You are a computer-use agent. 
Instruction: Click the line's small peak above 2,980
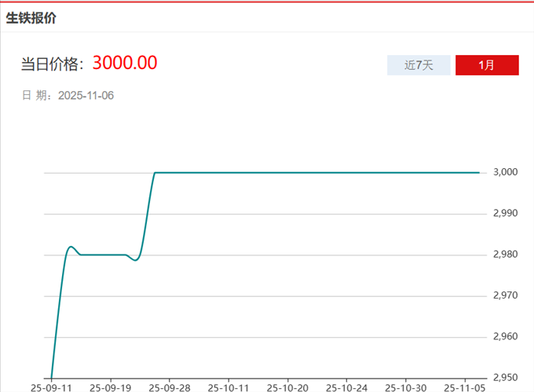[x=71, y=247]
